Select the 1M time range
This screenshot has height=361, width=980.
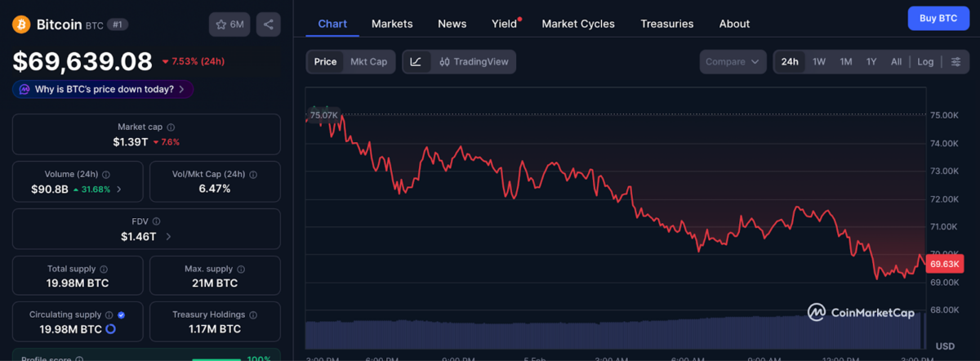(846, 62)
